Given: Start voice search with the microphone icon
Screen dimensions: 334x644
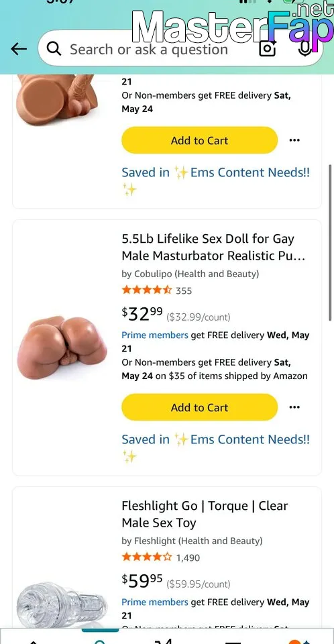Looking at the screenshot, I should point(305,49).
